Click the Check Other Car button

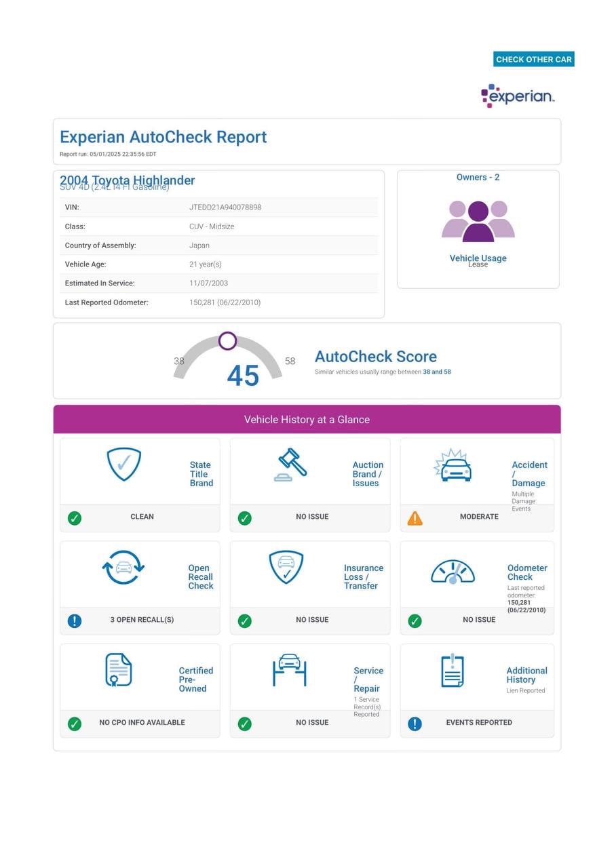point(533,60)
